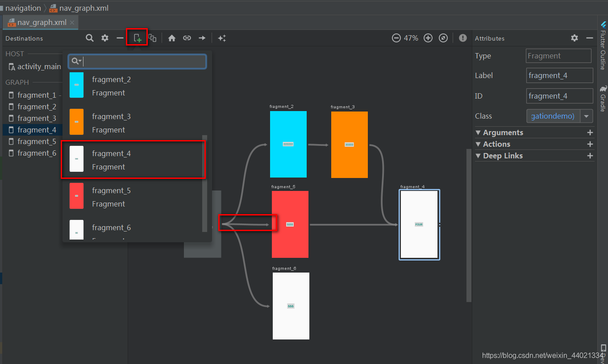Click the search icon in Destinations panel

pos(90,38)
